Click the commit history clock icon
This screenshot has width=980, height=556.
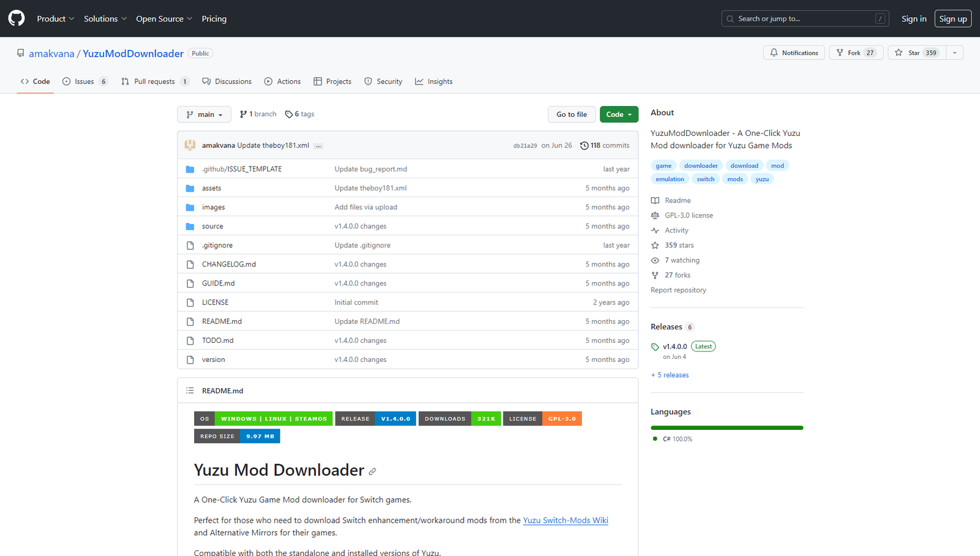584,146
